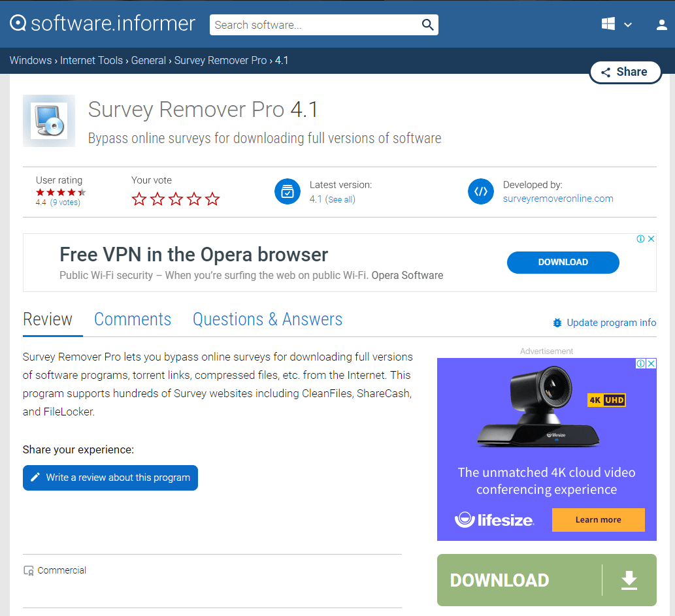Screen dimensions: 675x616
Task: Rate the program three stars
Action: pyautogui.click(x=176, y=199)
